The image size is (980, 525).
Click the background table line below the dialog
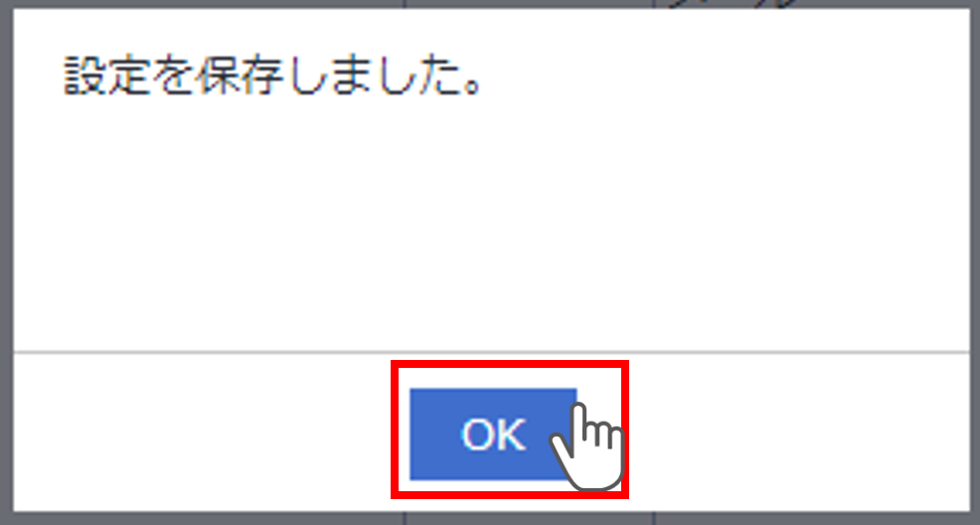[x=405, y=519]
